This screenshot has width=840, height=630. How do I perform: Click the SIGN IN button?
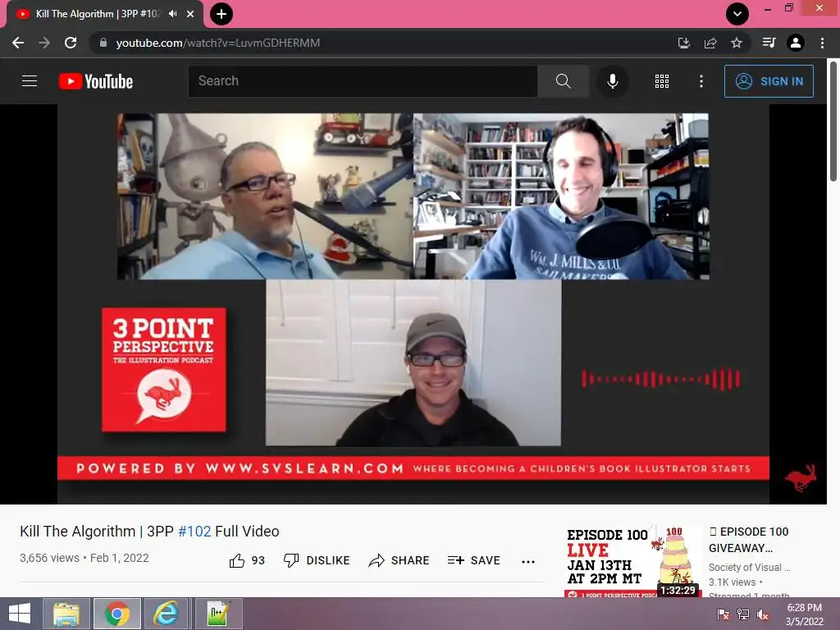769,81
